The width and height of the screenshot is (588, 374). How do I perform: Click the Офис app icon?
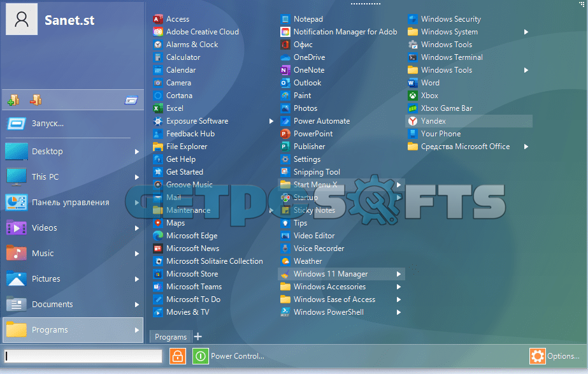(x=285, y=45)
